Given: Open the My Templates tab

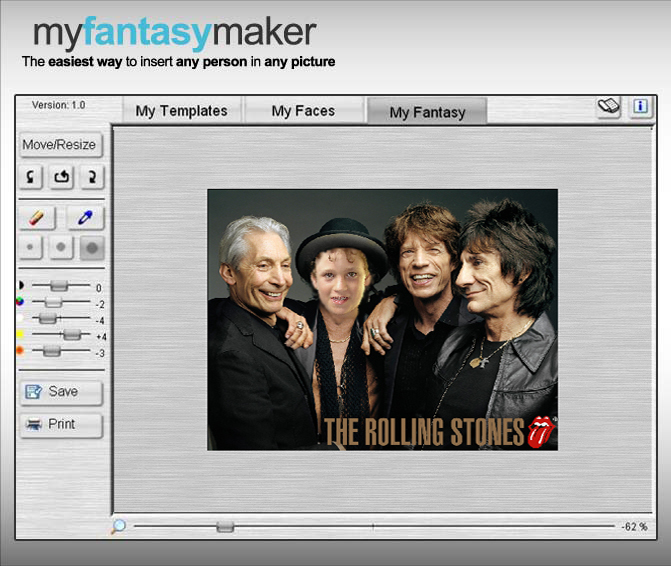Looking at the screenshot, I should (x=182, y=111).
